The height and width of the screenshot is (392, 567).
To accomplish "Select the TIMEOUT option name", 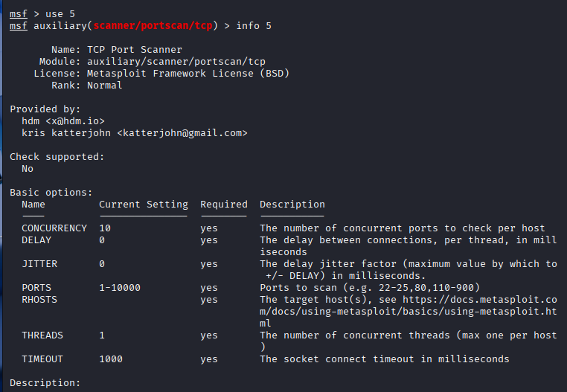I will tap(42, 359).
